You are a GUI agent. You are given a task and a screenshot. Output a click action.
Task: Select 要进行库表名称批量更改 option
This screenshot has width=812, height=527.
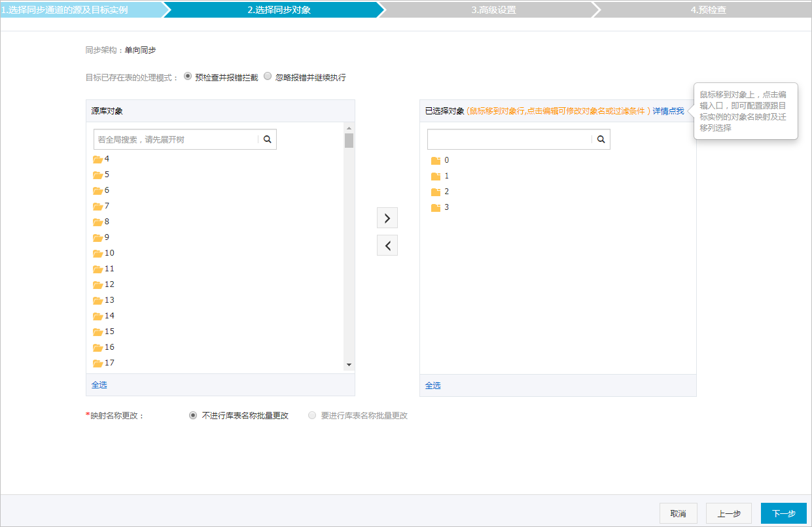pos(312,415)
